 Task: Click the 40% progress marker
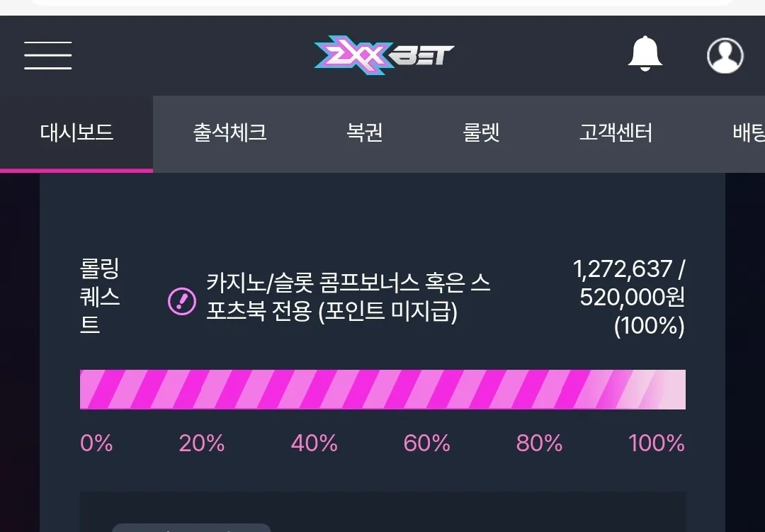click(314, 443)
